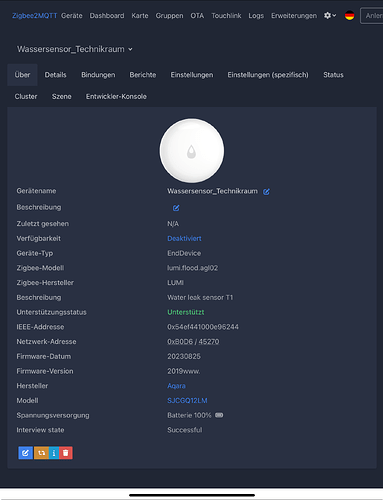Screen dimensions: 383x500
Task: Switch to the Bindungen tab
Action: pos(98,75)
